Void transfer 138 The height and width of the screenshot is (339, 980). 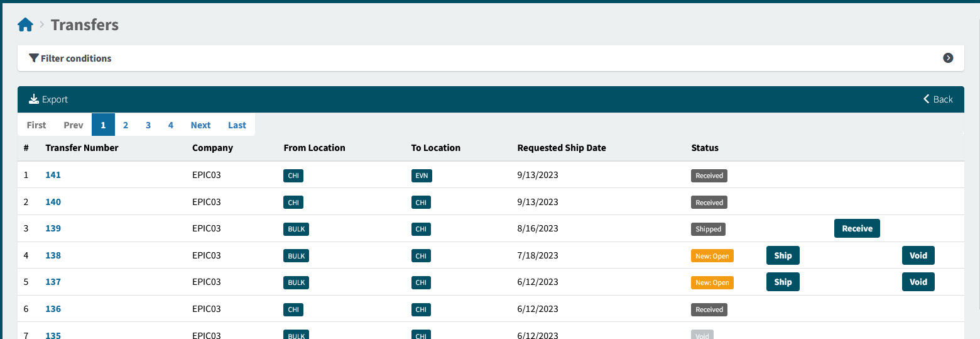pyautogui.click(x=918, y=255)
